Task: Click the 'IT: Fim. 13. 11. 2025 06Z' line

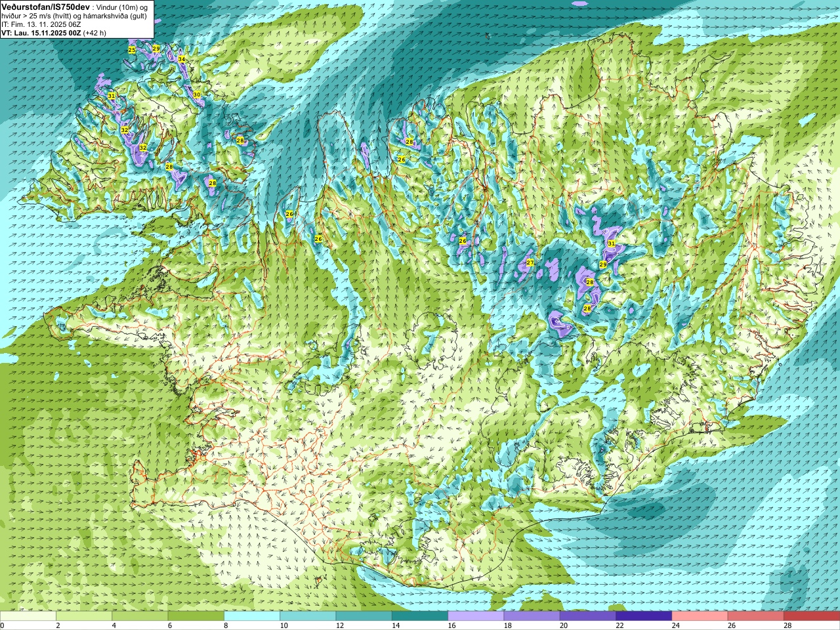Action: tap(41, 24)
